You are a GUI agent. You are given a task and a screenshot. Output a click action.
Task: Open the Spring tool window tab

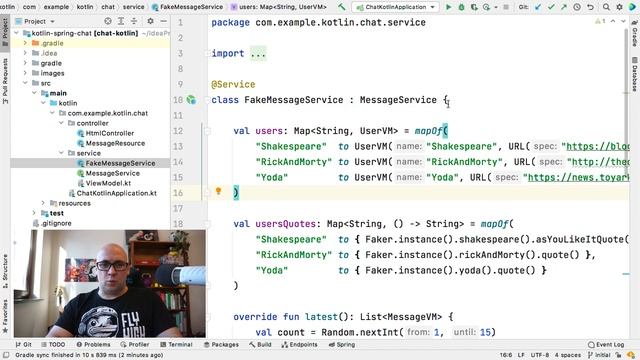[x=342, y=344]
